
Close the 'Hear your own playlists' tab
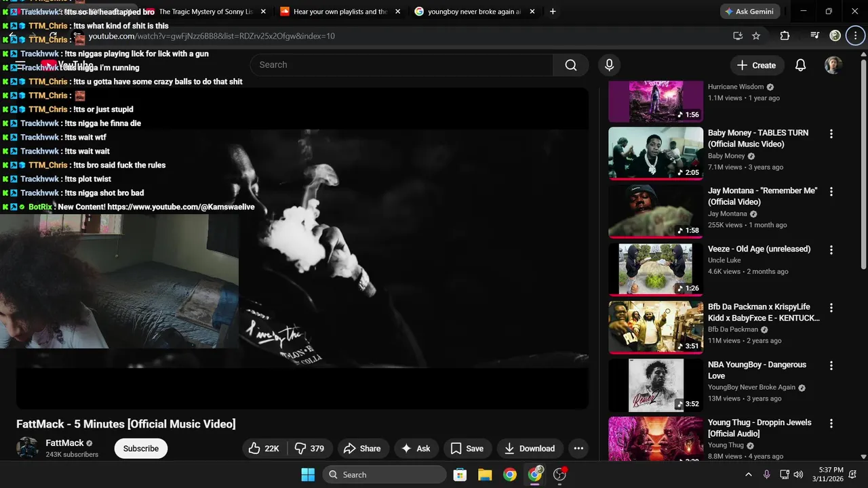coord(397,12)
